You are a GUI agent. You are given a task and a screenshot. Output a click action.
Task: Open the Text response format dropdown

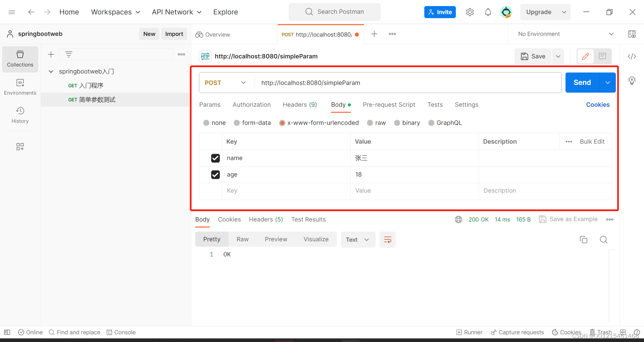[x=358, y=240]
